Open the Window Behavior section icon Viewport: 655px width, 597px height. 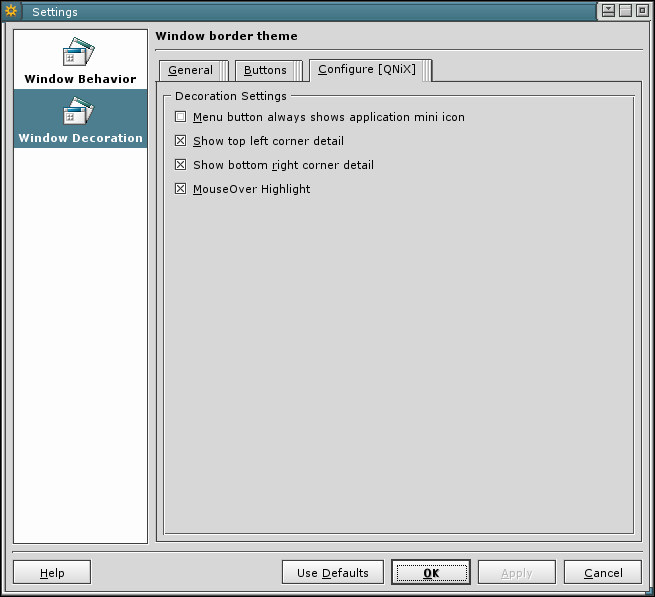pyautogui.click(x=79, y=52)
